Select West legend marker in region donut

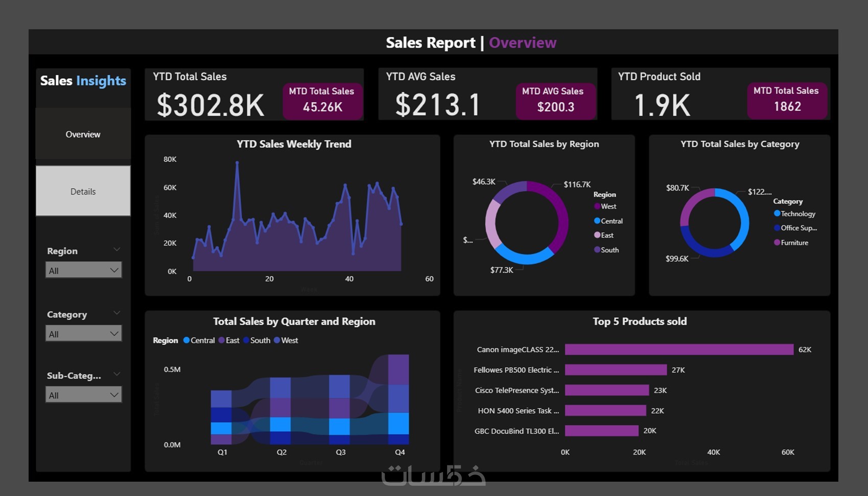click(x=597, y=206)
